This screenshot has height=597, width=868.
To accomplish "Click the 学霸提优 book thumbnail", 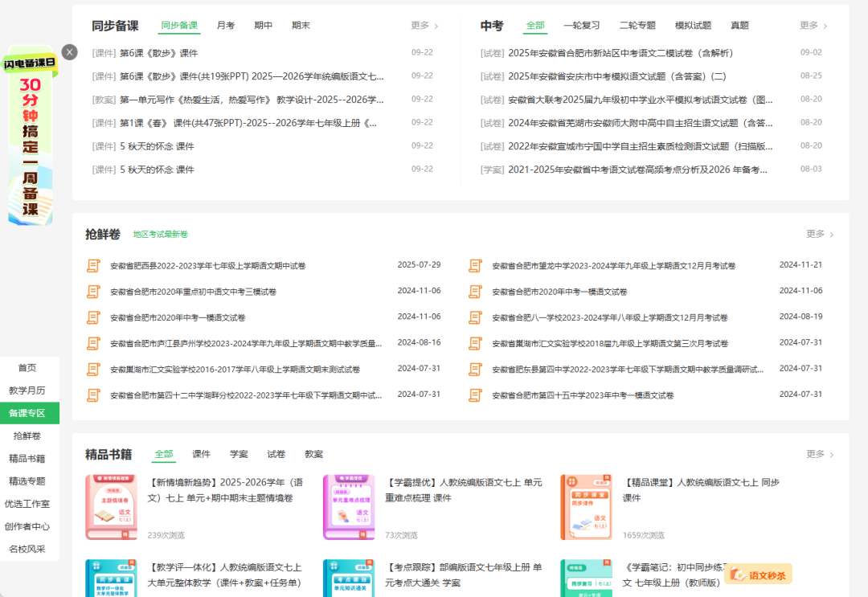I will click(349, 505).
